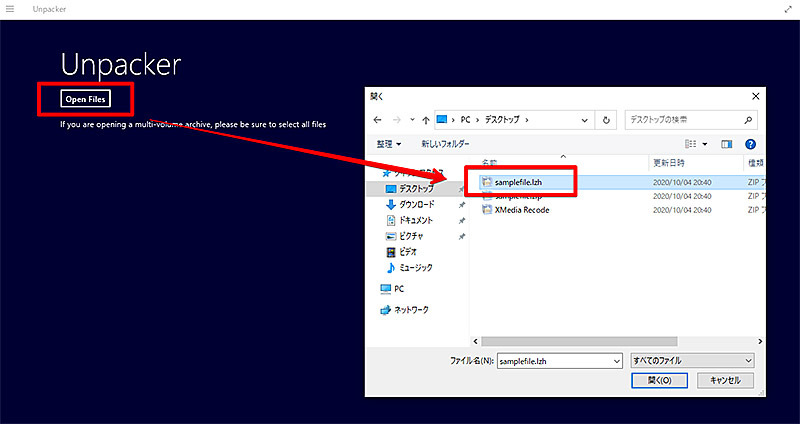Screen dimensions: 800x424
Task: Go back in the file dialog
Action: [x=377, y=120]
